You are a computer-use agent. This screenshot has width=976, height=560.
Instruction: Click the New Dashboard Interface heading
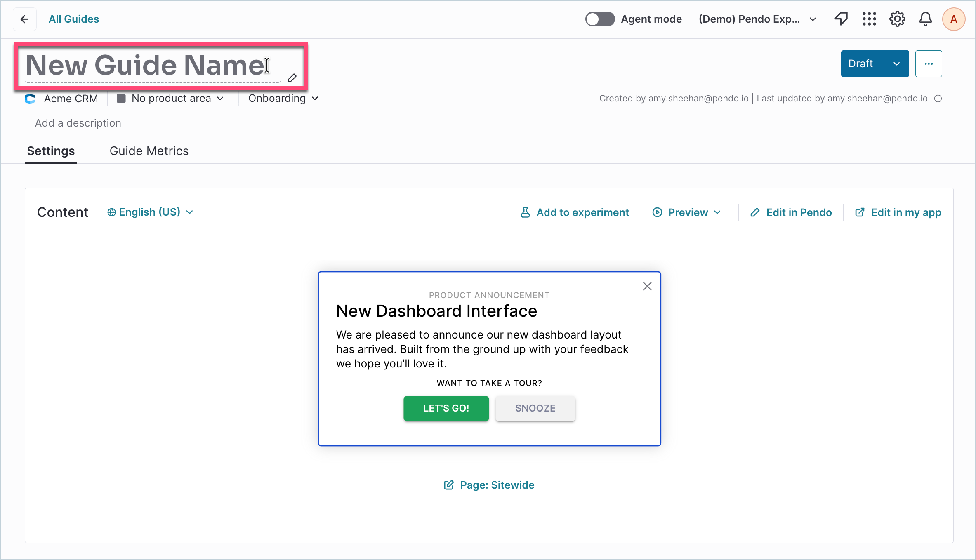436,311
